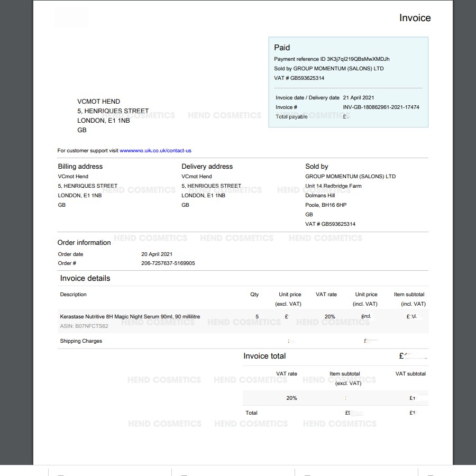Select the "Unit price (incl. VAT)" column header
Screen dimensions: 476x476
pyautogui.click(x=365, y=299)
